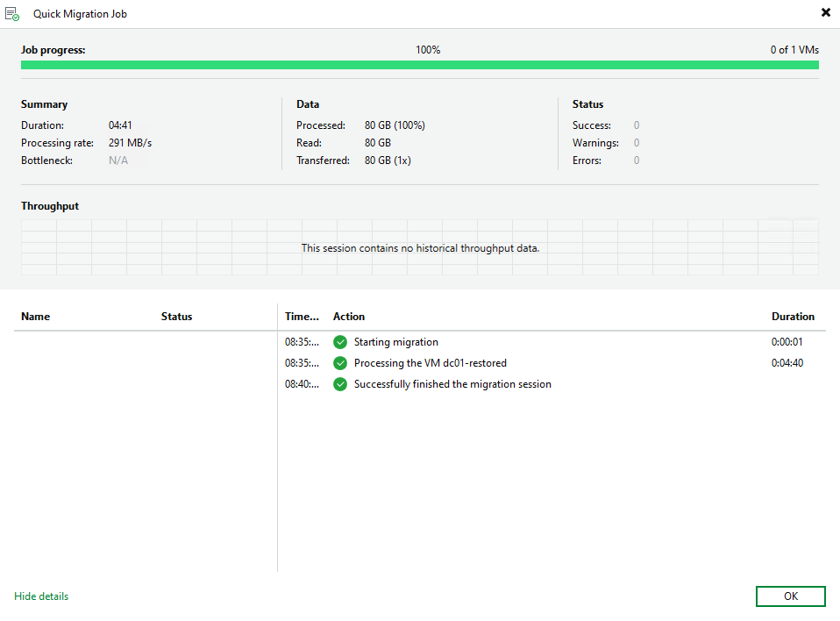Click the 0 of 1 VMs counter
The height and width of the screenshot is (621, 840).
pos(794,50)
